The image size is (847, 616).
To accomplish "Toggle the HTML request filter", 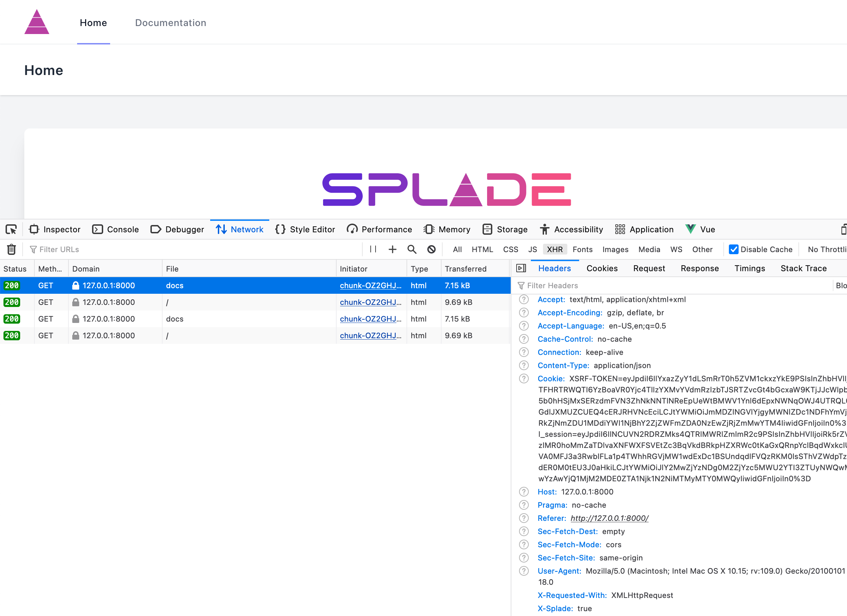I will 482,249.
